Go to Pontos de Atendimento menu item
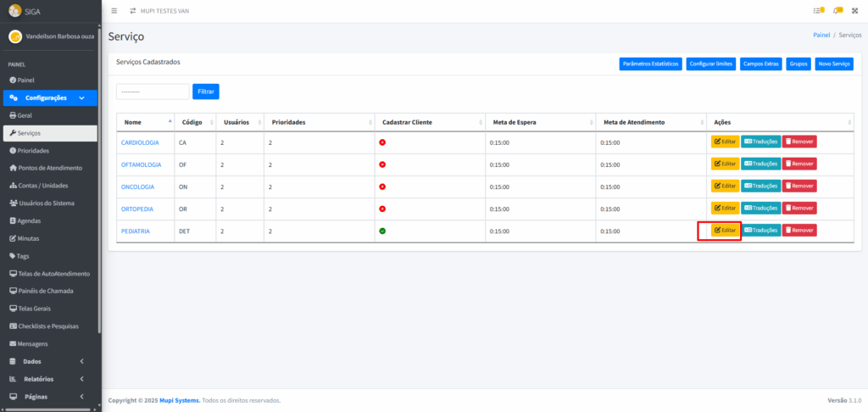The image size is (868, 412). [49, 168]
